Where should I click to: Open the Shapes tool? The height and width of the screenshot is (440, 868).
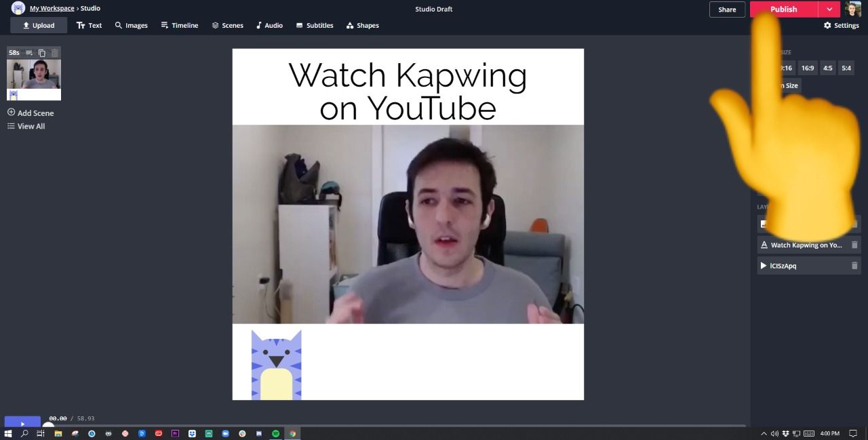(363, 25)
